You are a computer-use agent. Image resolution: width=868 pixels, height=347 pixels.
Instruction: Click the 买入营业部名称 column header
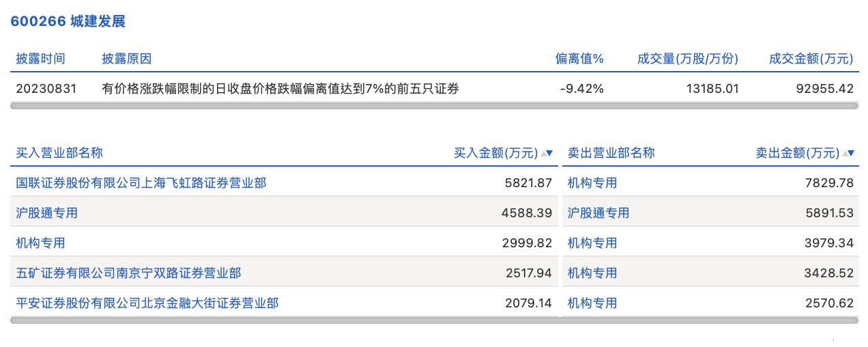coord(59,153)
